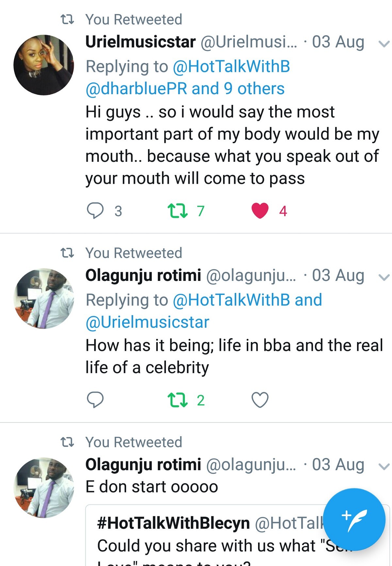Open Urielmusicstar's profile picture

(44, 65)
